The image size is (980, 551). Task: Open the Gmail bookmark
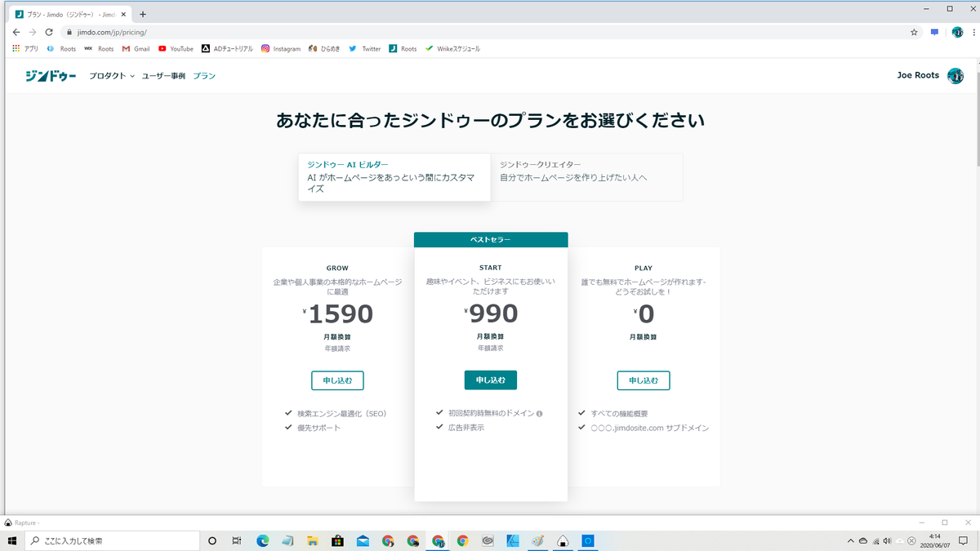click(x=136, y=49)
